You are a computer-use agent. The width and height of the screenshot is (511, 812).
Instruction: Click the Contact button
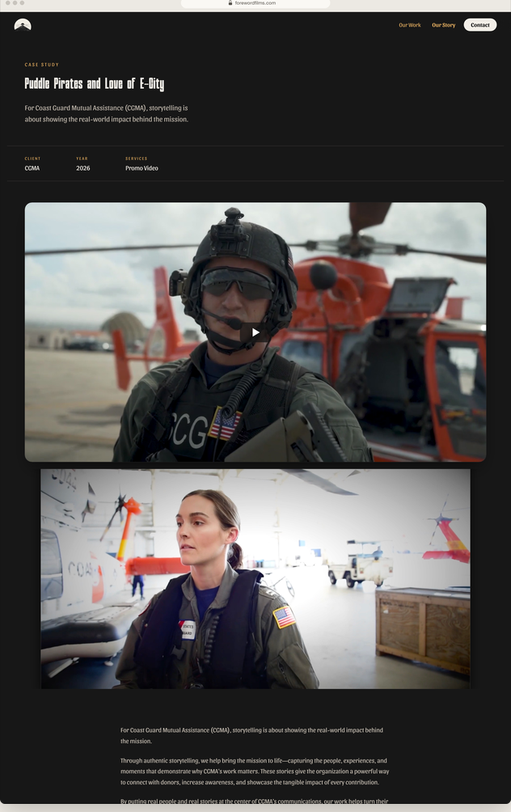pyautogui.click(x=480, y=25)
